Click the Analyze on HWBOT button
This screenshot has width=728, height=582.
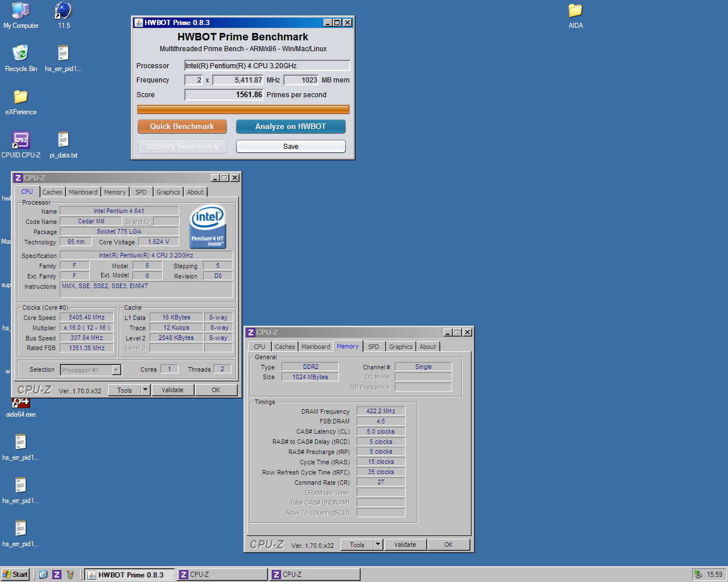[x=291, y=126]
